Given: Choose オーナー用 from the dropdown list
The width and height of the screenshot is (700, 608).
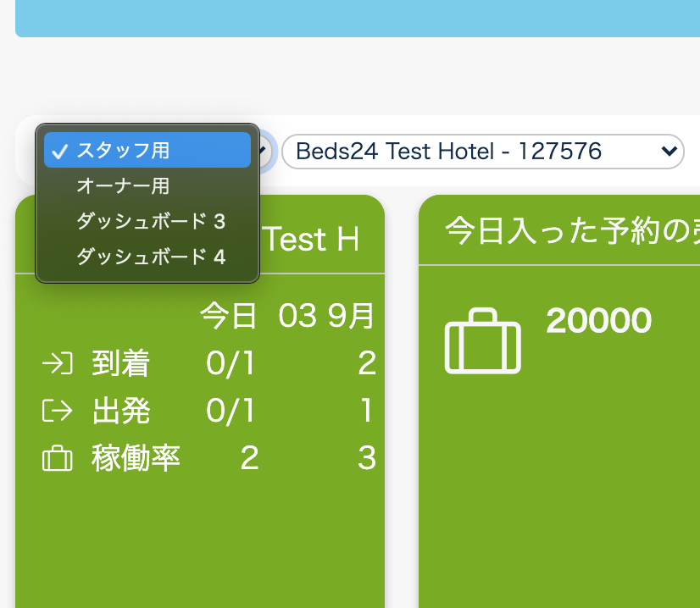Looking at the screenshot, I should (123, 186).
